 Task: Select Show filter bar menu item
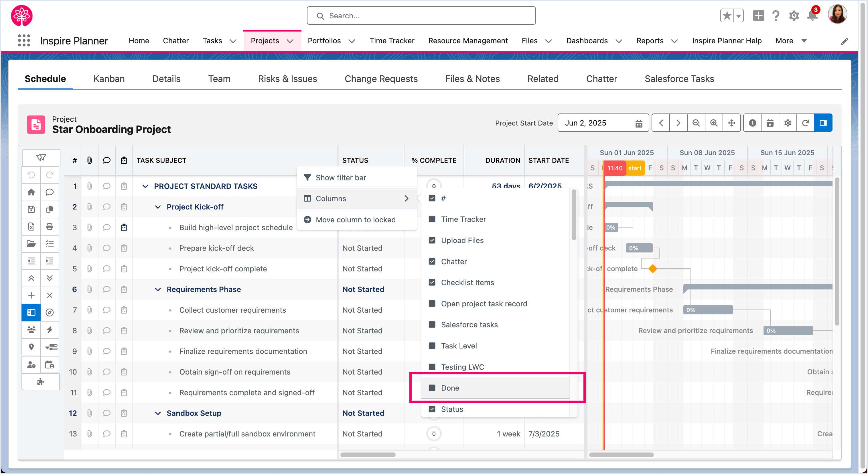356,177
